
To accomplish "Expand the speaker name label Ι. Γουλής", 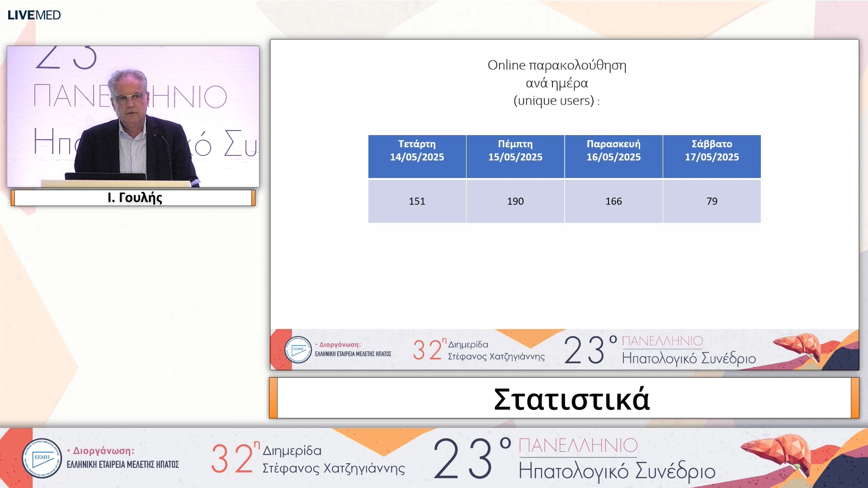I will 133,197.
